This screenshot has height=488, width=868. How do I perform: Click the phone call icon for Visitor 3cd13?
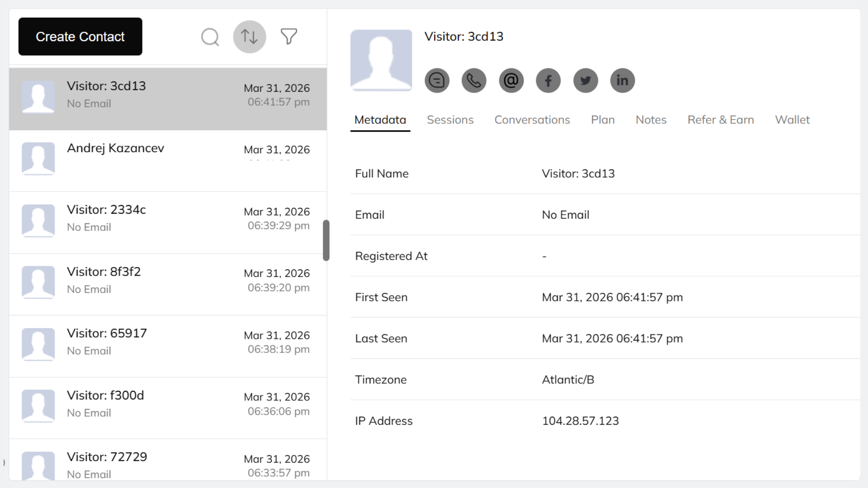(474, 80)
